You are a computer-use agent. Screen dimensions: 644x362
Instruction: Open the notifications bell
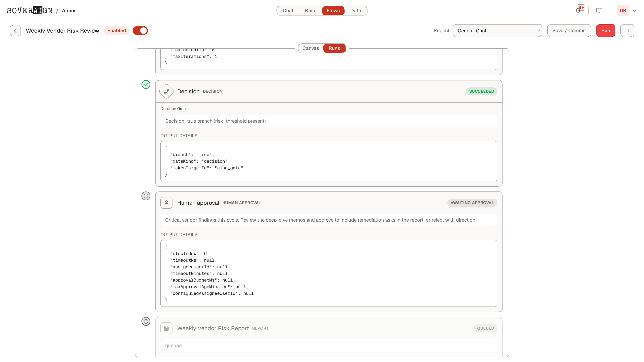point(578,11)
